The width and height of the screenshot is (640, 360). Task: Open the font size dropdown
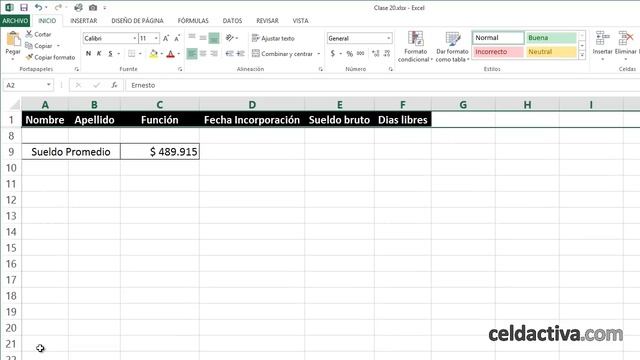[156, 38]
